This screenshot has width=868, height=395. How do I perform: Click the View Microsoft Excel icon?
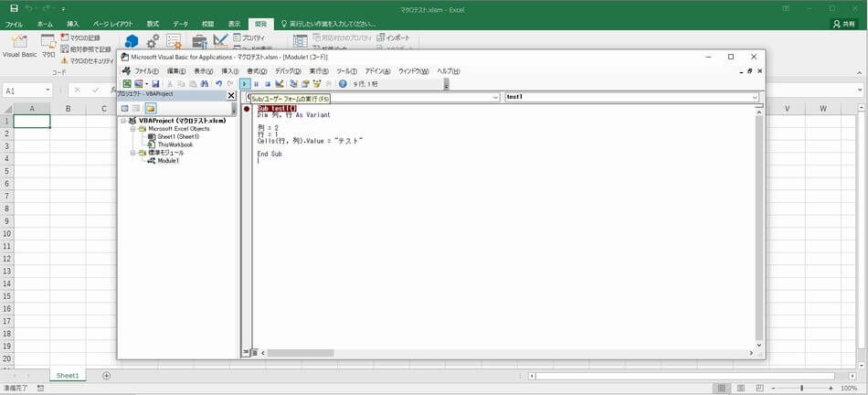(x=127, y=83)
